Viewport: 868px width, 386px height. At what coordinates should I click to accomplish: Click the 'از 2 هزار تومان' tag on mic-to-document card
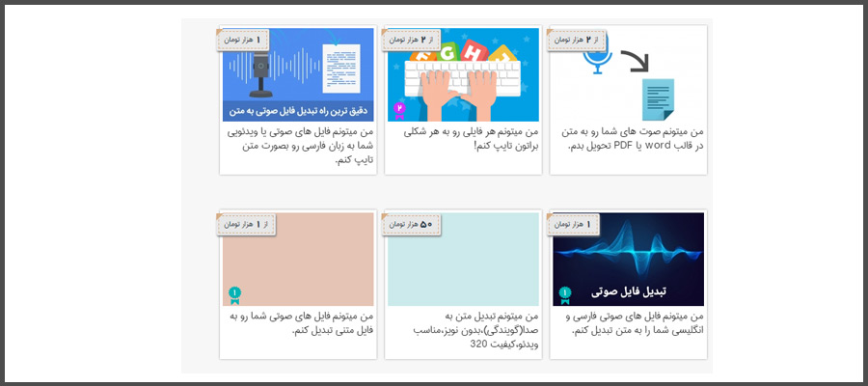pos(577,40)
